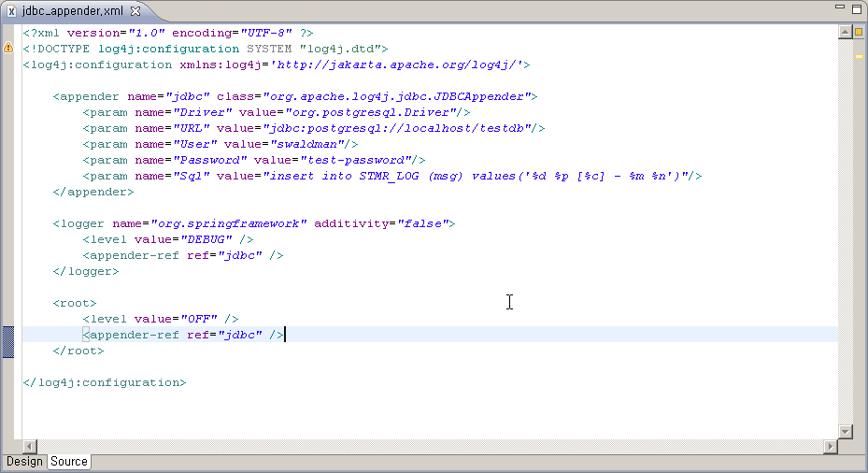Image resolution: width=868 pixels, height=473 pixels.
Task: Select the Source tab
Action: [x=69, y=462]
